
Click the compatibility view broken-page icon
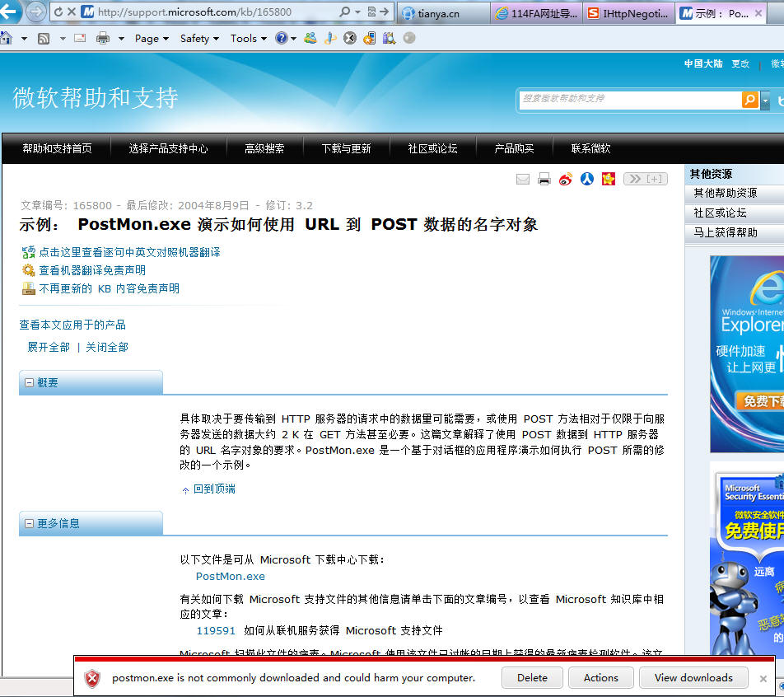(x=371, y=12)
